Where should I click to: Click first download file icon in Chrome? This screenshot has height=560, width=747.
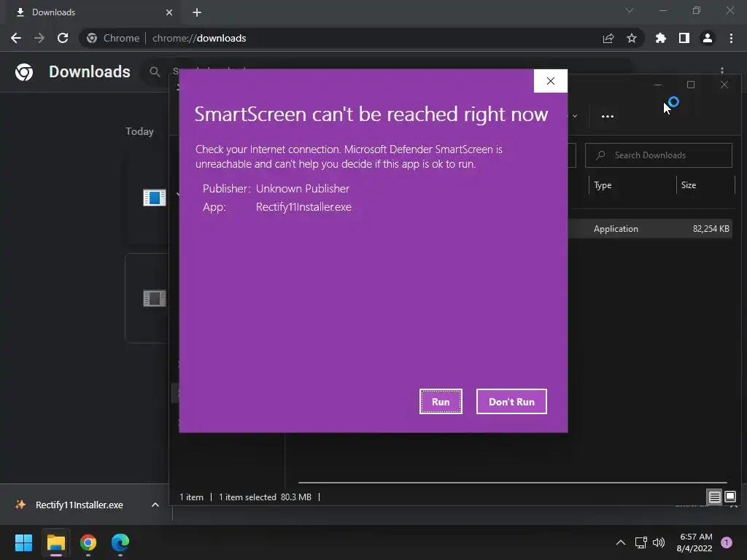[x=155, y=197]
